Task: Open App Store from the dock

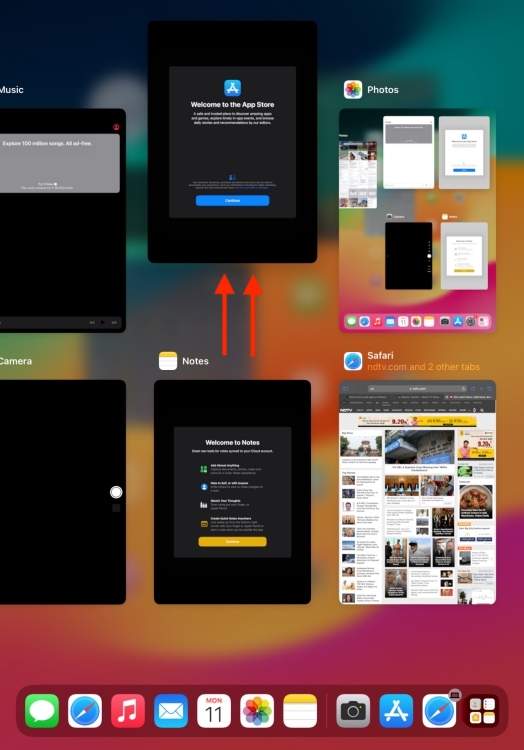Action: [x=396, y=711]
